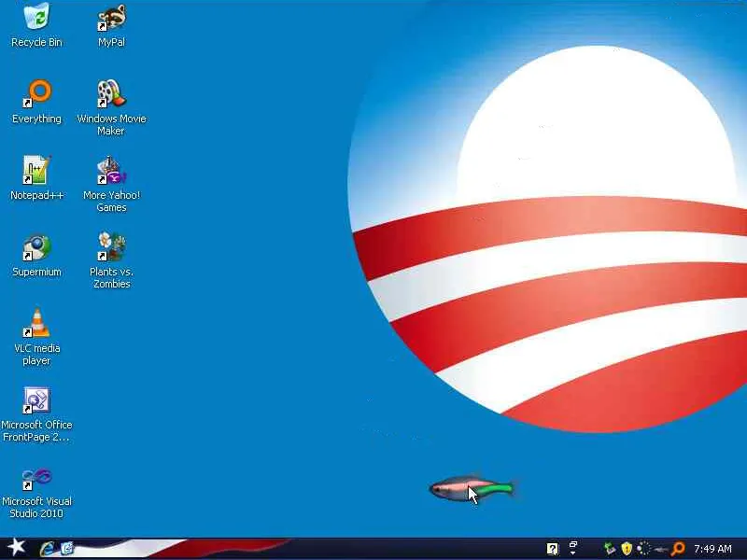Open the star Start button
Viewport: 747px width, 560px height.
[16, 548]
